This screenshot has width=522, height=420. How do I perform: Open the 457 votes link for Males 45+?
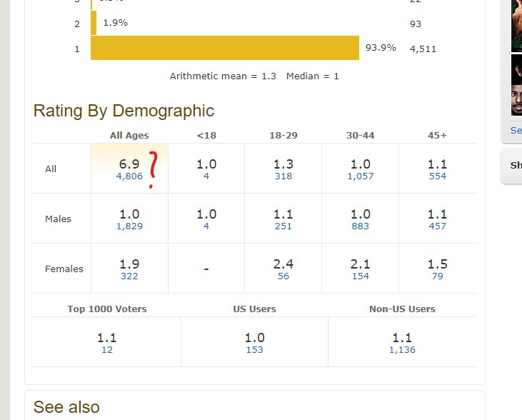pos(438,226)
